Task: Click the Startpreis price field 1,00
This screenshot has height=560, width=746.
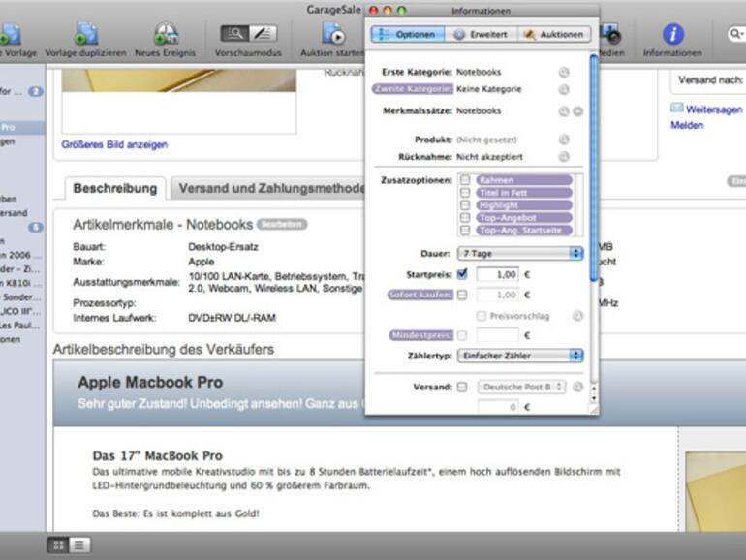Action: (497, 274)
